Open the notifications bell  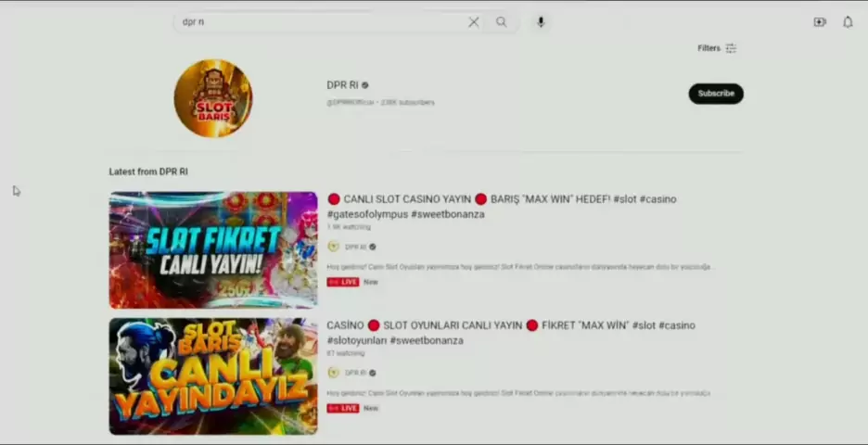(848, 22)
